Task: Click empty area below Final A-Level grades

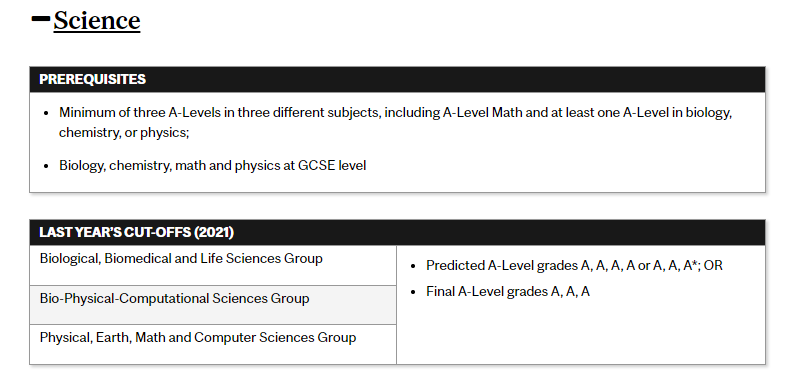Action: 580,333
